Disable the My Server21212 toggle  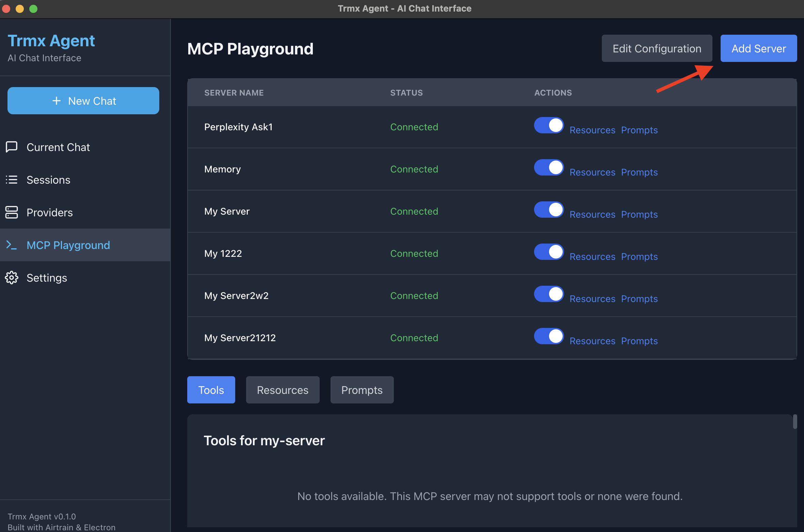tap(548, 336)
